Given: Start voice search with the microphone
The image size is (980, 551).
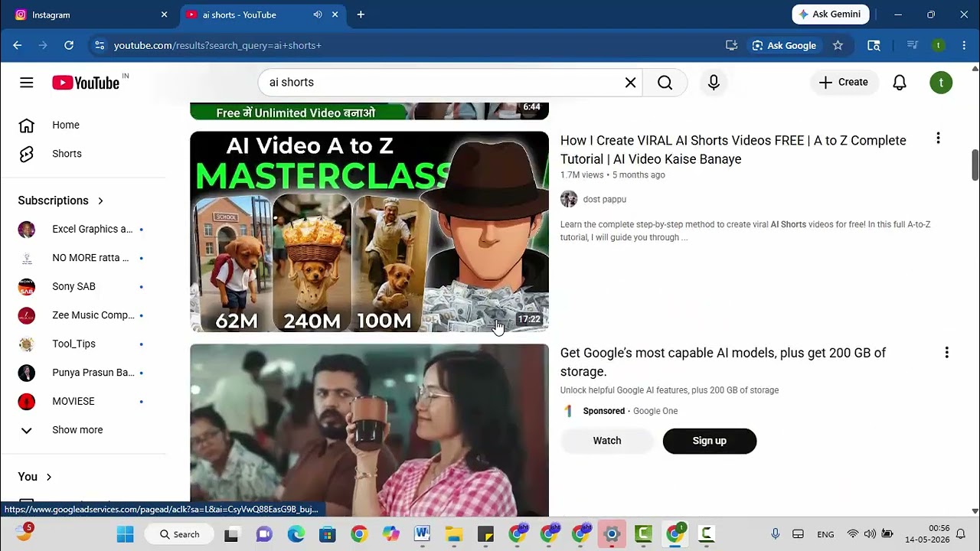Looking at the screenshot, I should pyautogui.click(x=714, y=83).
